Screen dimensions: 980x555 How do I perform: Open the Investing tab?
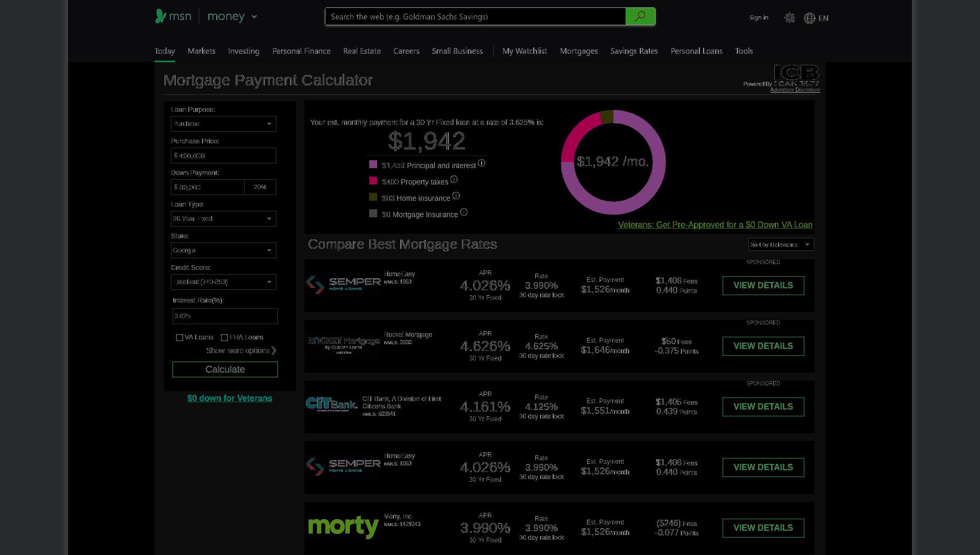[x=244, y=51]
